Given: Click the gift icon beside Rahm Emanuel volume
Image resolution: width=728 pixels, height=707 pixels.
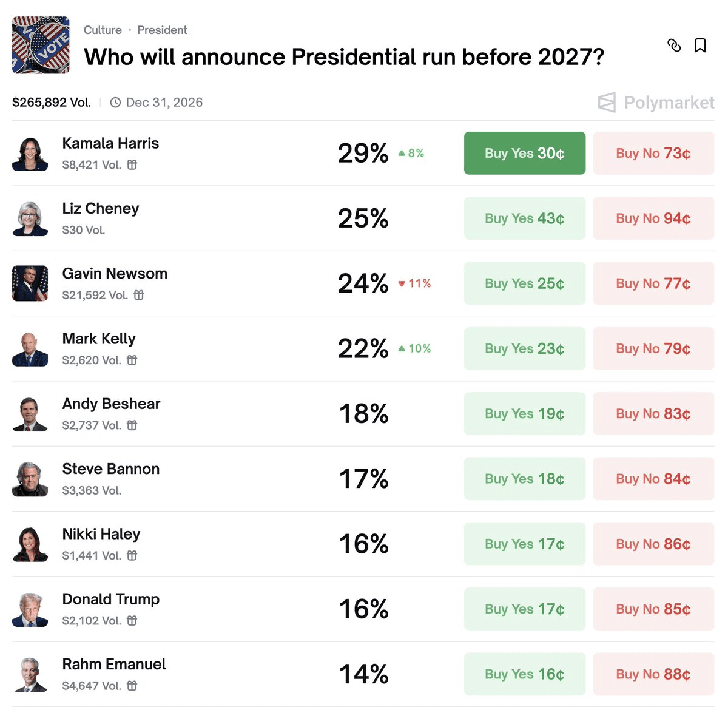Looking at the screenshot, I should click(x=132, y=686).
